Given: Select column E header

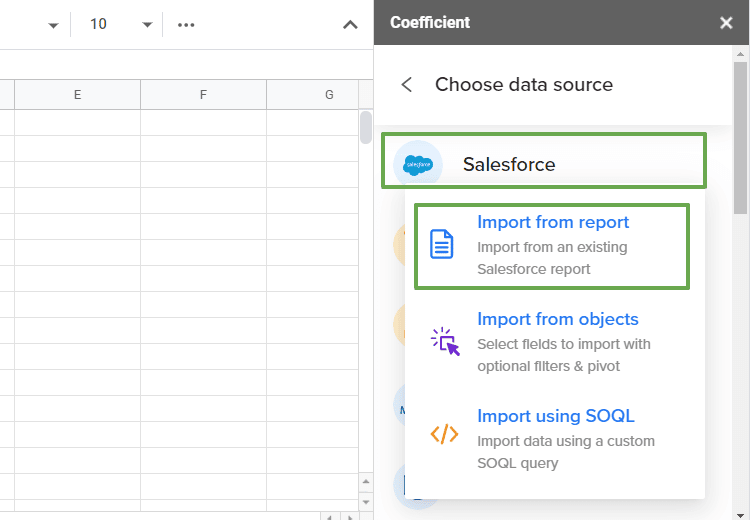Looking at the screenshot, I should point(77,94).
